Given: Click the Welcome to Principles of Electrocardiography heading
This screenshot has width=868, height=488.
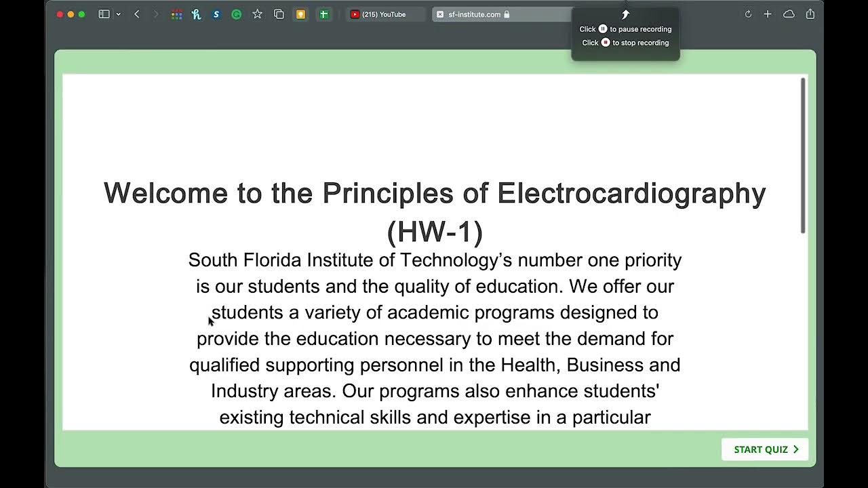Looking at the screenshot, I should pyautogui.click(x=435, y=212).
